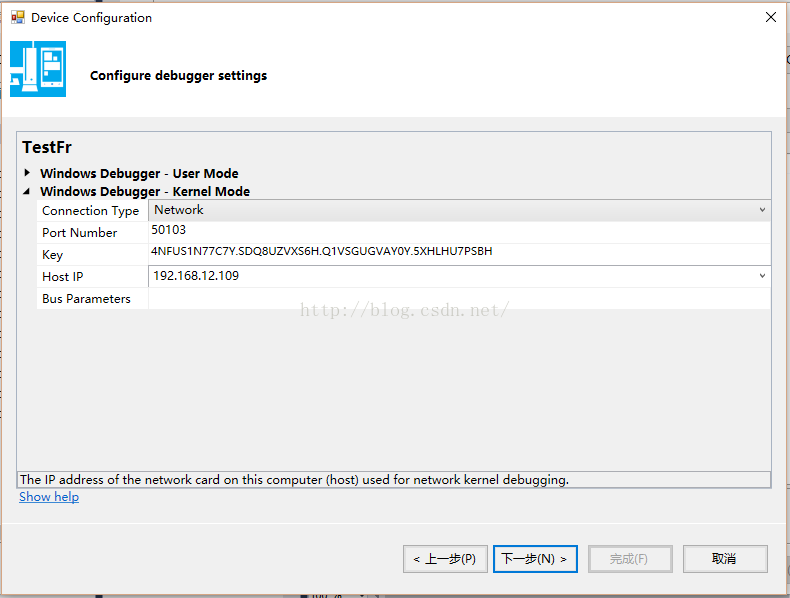
Task: Click the Device Configuration title bar icon
Action: point(18,18)
